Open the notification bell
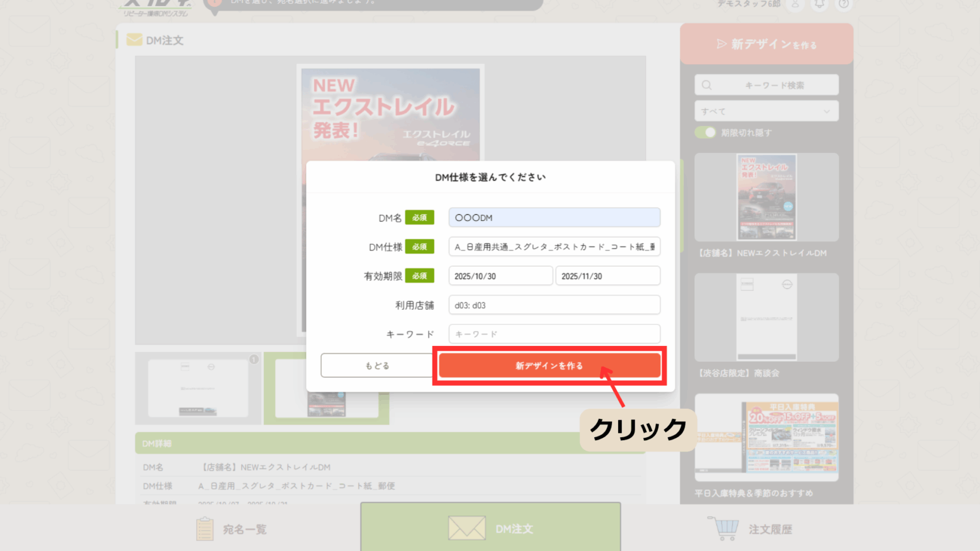Viewport: 980px width, 551px height. click(x=820, y=4)
